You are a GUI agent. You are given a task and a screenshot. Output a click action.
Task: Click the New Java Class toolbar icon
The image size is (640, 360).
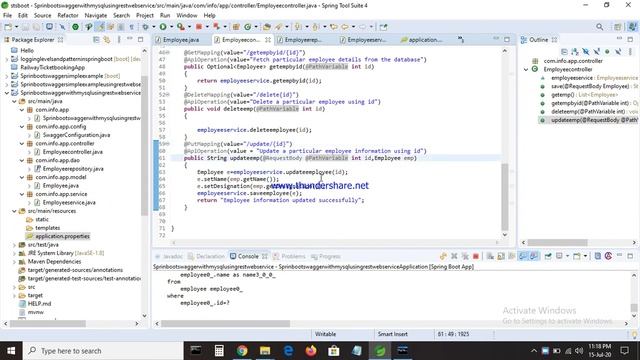coord(247,27)
